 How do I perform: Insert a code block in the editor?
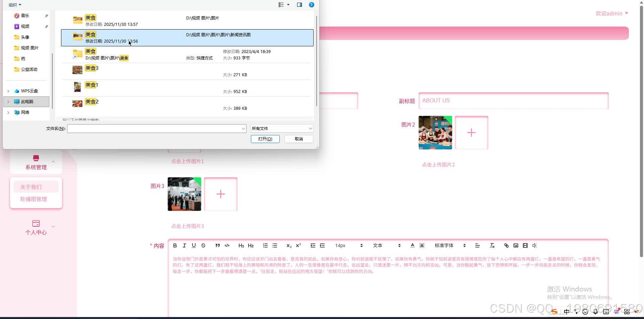click(227, 245)
